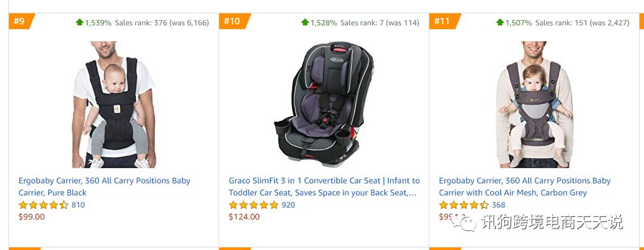View the 920 customer reviews
This screenshot has width=644, height=250.
(x=288, y=205)
